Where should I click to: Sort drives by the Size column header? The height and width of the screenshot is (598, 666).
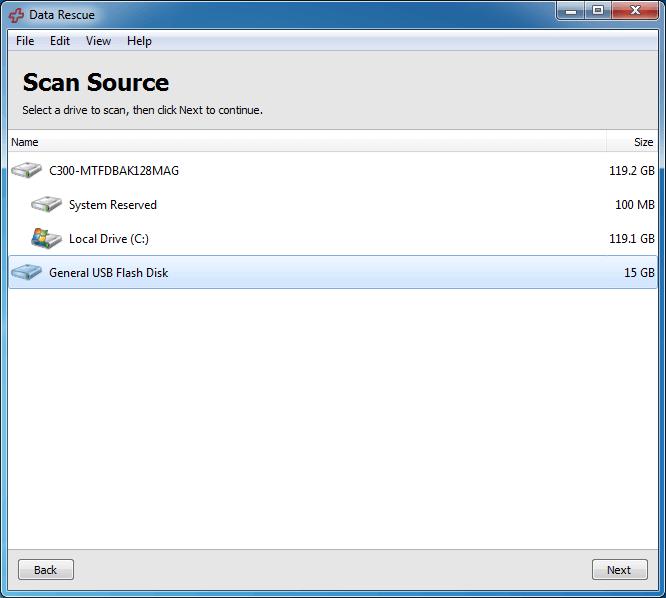(632, 142)
